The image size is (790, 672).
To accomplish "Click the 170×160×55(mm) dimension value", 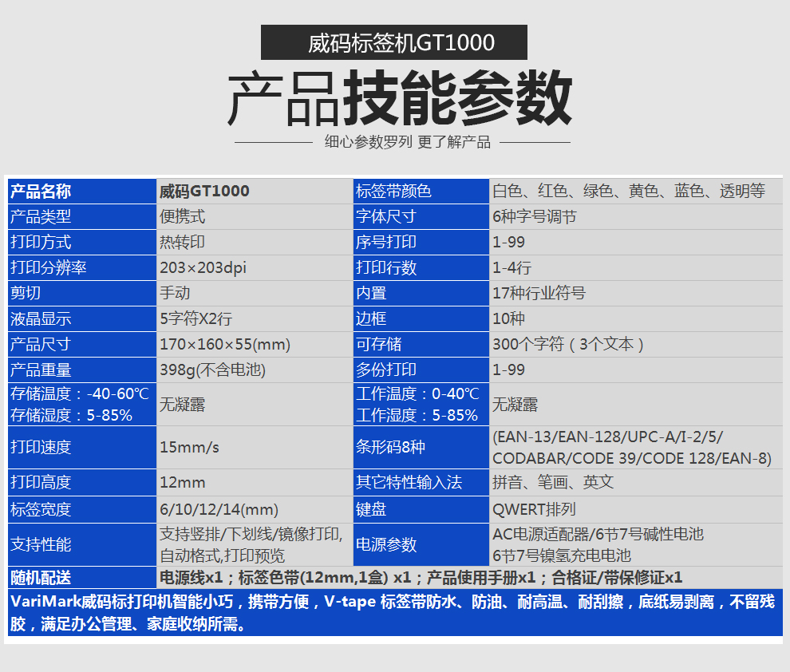I will coord(225,345).
